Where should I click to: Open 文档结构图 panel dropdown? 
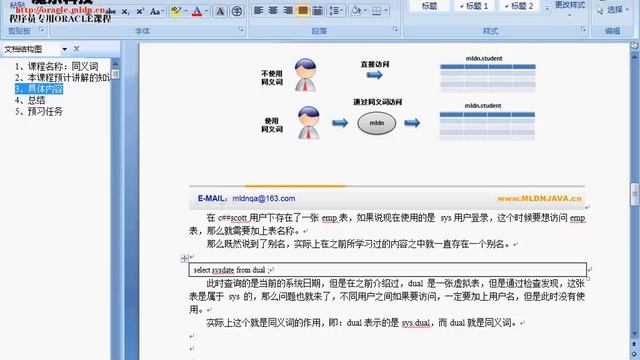pos(64,49)
